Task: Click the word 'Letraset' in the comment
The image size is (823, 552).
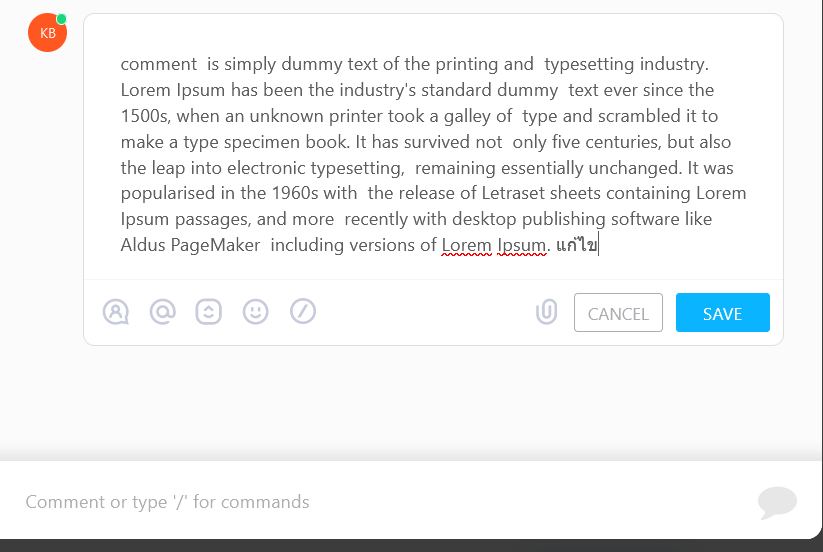Action: pos(513,193)
